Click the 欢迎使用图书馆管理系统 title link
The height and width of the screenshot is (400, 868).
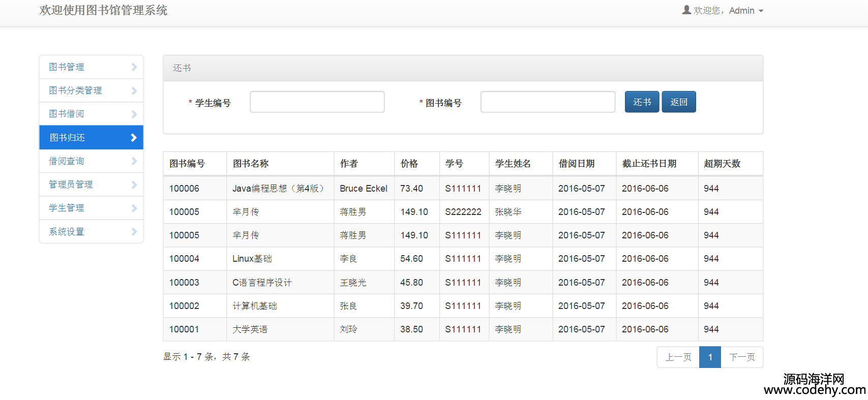(103, 11)
